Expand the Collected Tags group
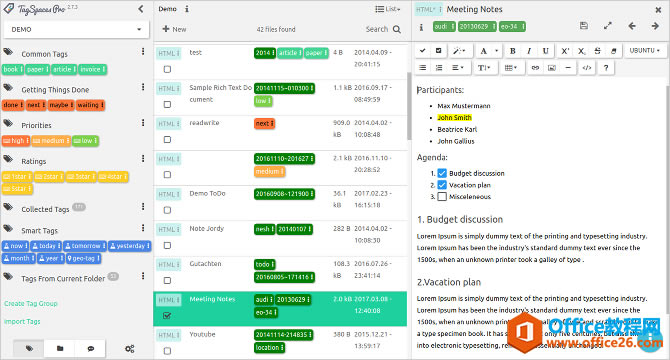Image resolution: width=670 pixels, height=360 pixels. pos(45,209)
